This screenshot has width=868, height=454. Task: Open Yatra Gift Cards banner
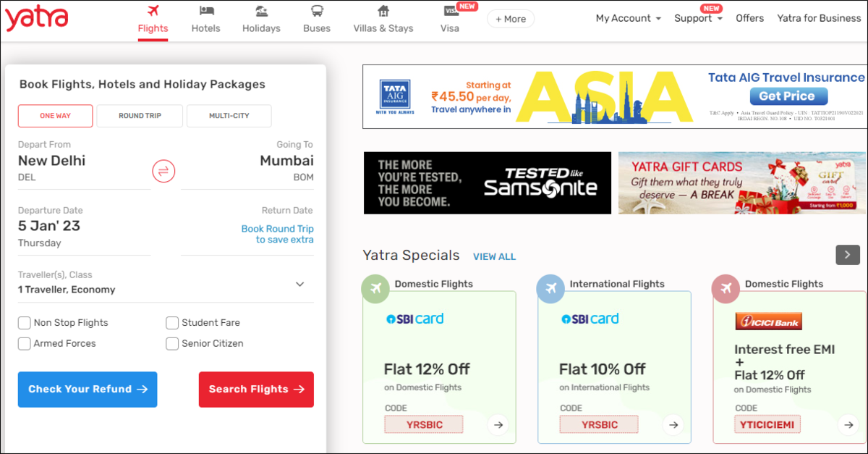tap(742, 182)
